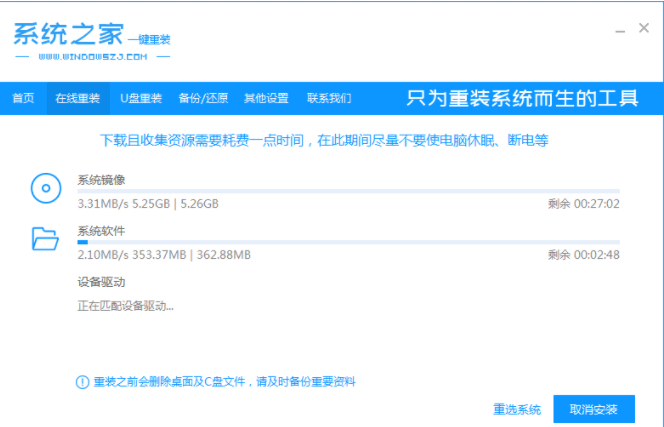Click the 重选系统 button
The image size is (664, 427).
(x=517, y=409)
